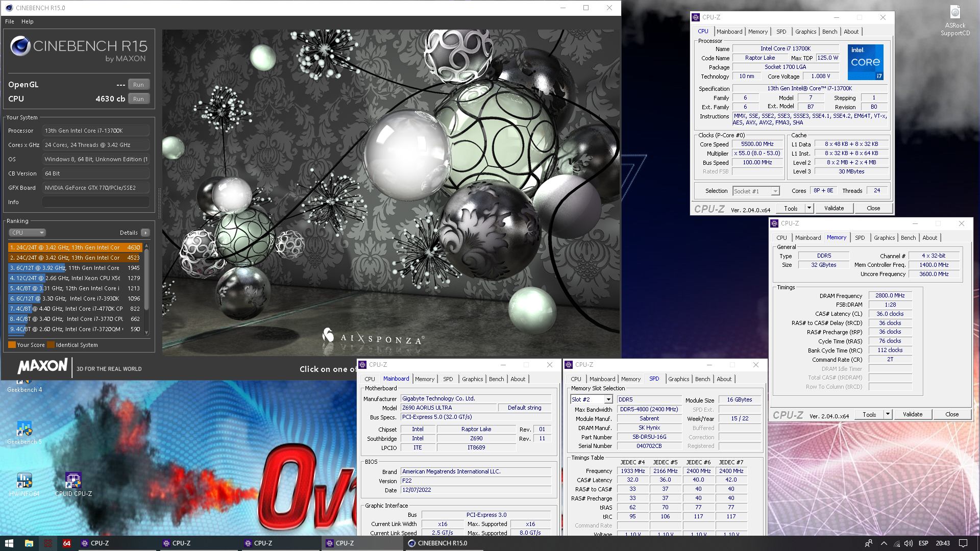Switch to Memory tab in SPD CPU-Z window

tap(630, 379)
